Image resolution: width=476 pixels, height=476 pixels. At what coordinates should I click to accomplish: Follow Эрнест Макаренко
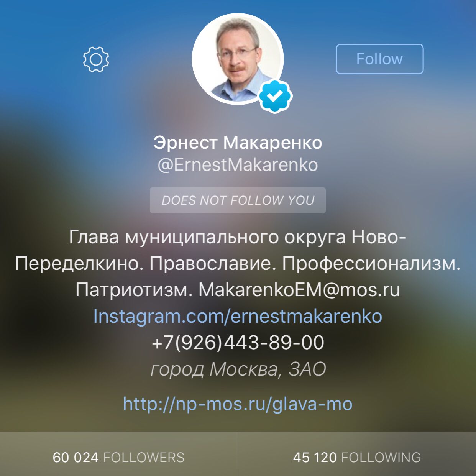(379, 59)
